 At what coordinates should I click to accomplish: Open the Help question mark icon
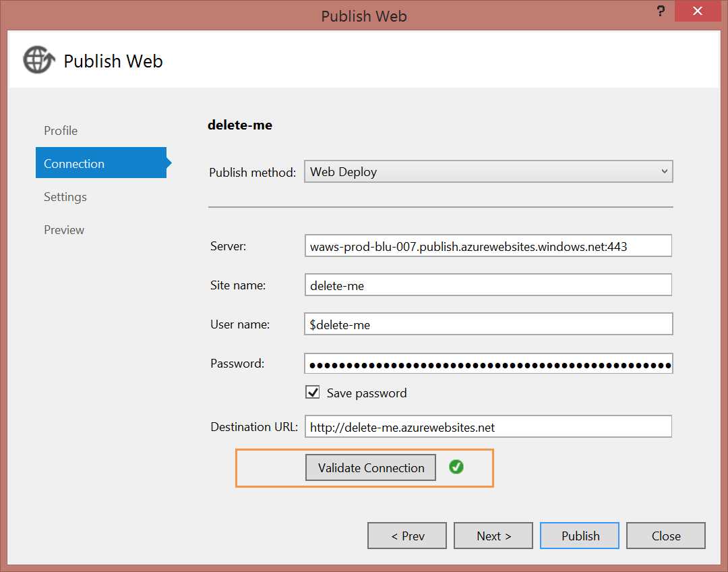659,11
